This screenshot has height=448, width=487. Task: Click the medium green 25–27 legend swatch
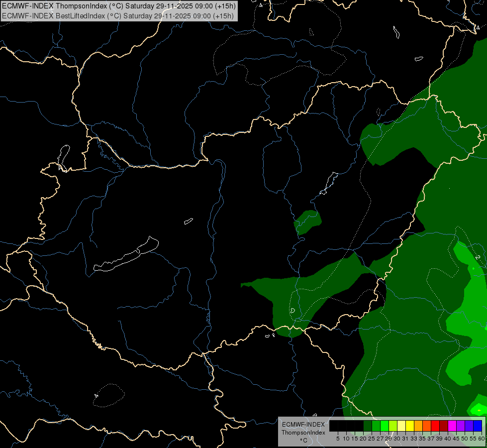(376, 426)
